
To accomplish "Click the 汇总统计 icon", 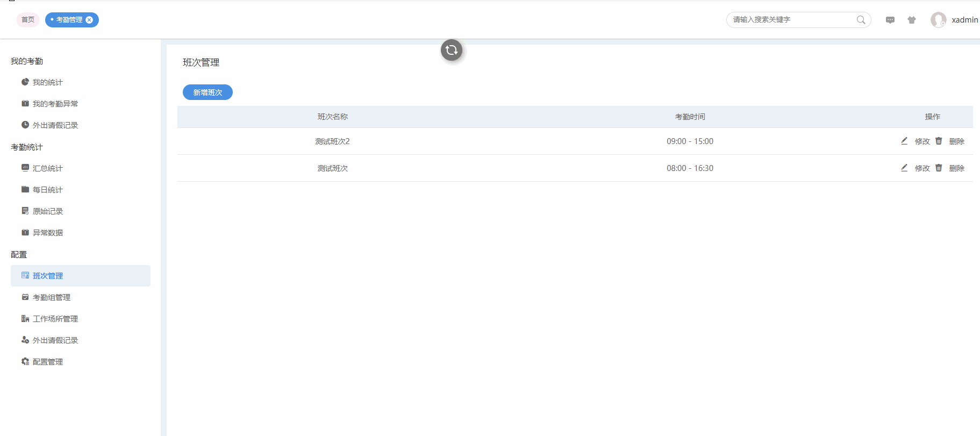I will click(x=25, y=168).
